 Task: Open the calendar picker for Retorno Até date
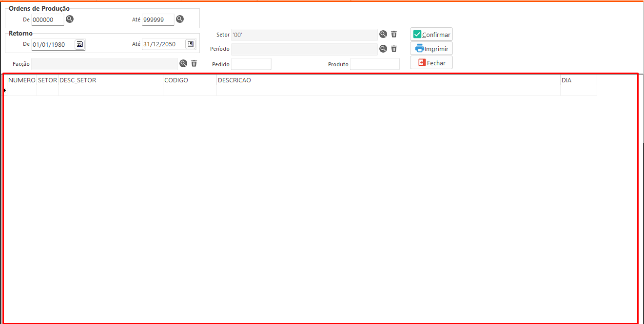[x=190, y=44]
